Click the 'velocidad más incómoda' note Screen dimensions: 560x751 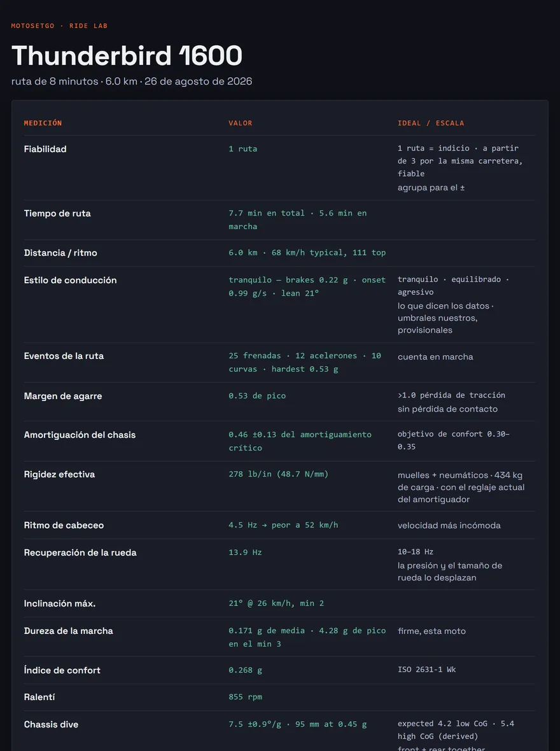point(449,526)
